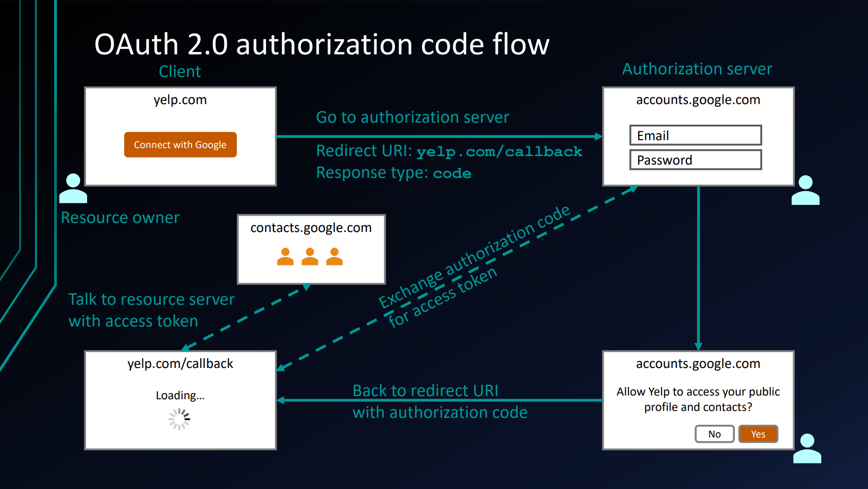This screenshot has width=868, height=489.
Task: Select the third orange contact icon
Action: coord(334,258)
